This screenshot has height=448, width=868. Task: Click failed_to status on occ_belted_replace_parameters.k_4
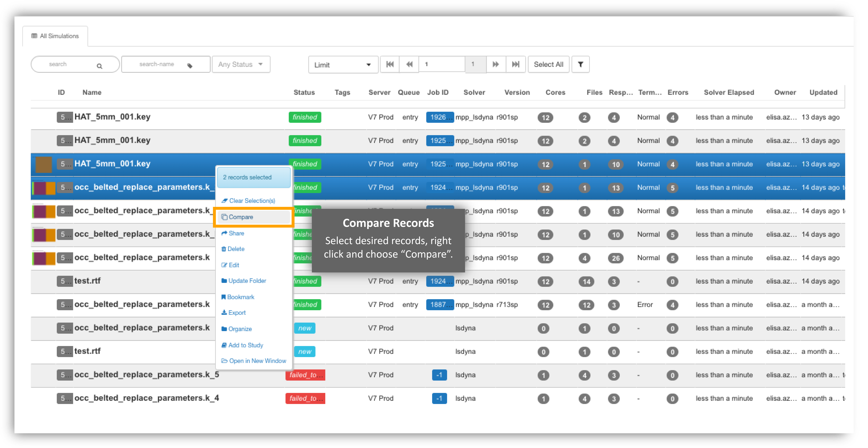tap(305, 399)
